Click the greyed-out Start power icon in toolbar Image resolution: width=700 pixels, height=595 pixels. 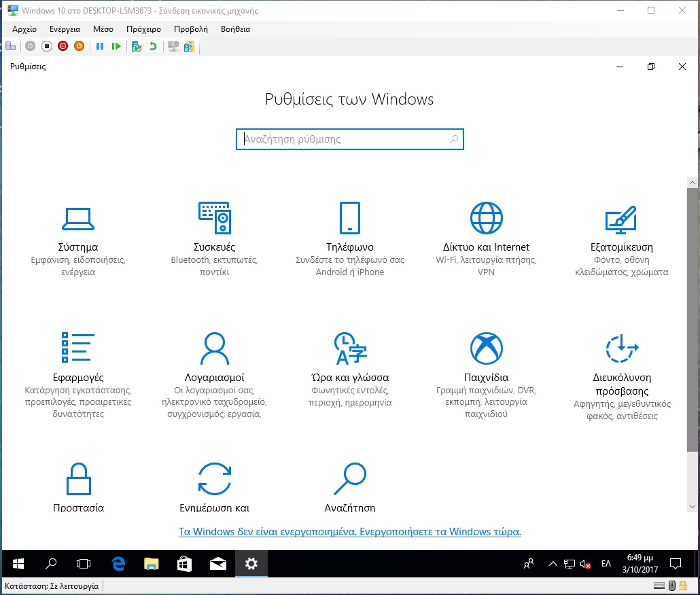30,46
